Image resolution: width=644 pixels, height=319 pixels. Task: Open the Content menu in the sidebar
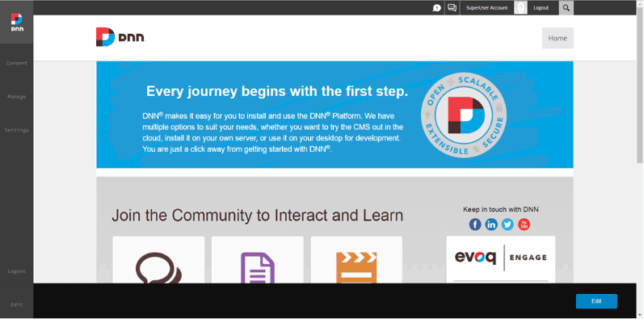[x=17, y=63]
